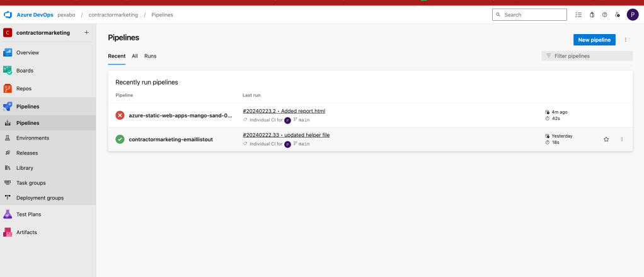Click the Pipelines sub-item icon in sidebar
Viewport: 644px width, 277px height.
click(8, 123)
